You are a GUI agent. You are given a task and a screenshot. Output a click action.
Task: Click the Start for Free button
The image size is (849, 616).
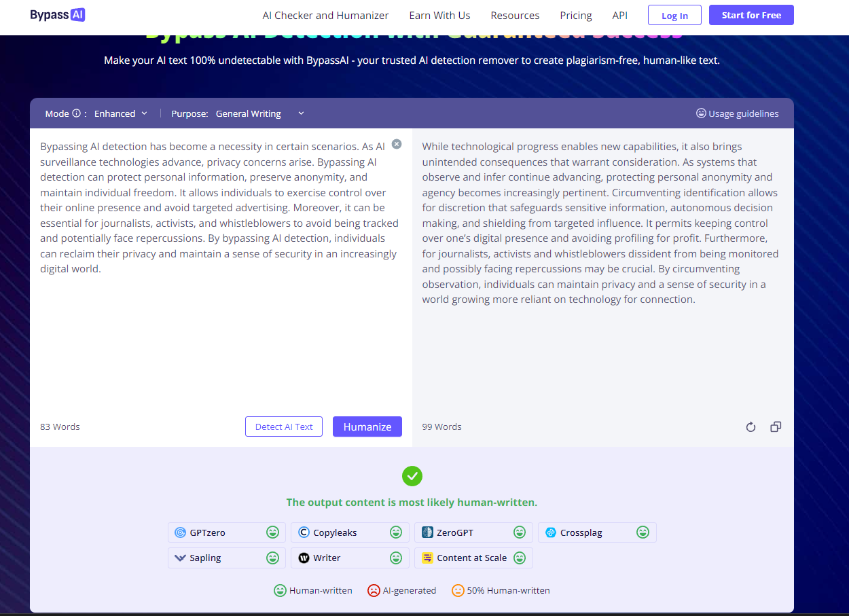click(x=751, y=15)
